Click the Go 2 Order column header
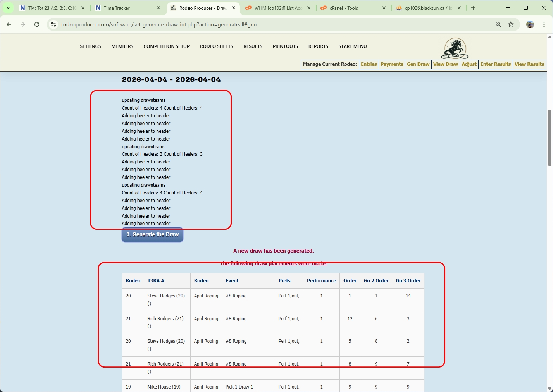Screen dimensions: 553x392 tap(376, 281)
